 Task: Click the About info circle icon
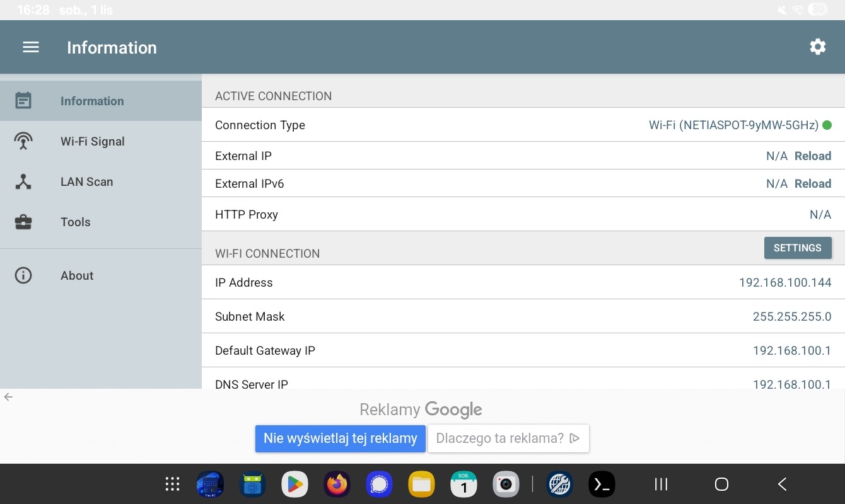[23, 275]
